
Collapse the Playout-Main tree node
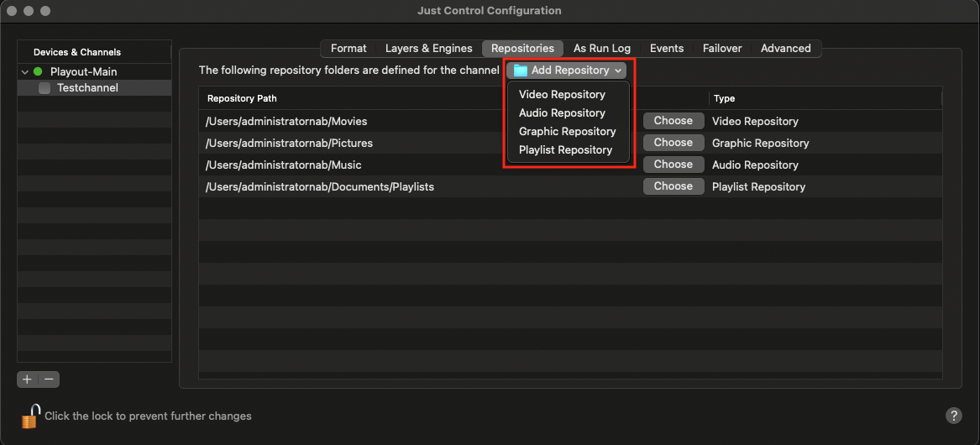point(24,72)
